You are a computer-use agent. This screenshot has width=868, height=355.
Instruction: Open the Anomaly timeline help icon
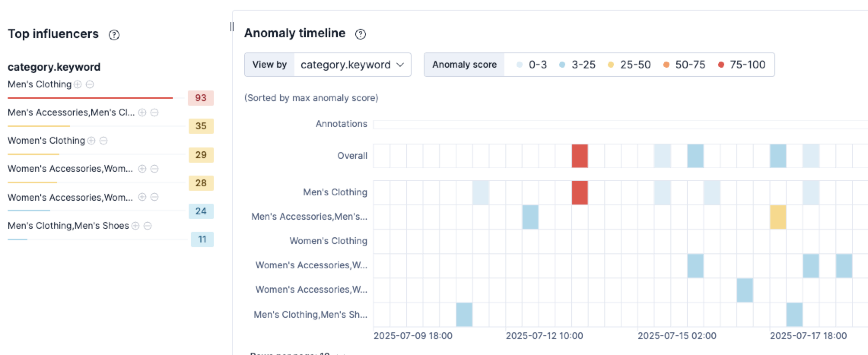360,34
